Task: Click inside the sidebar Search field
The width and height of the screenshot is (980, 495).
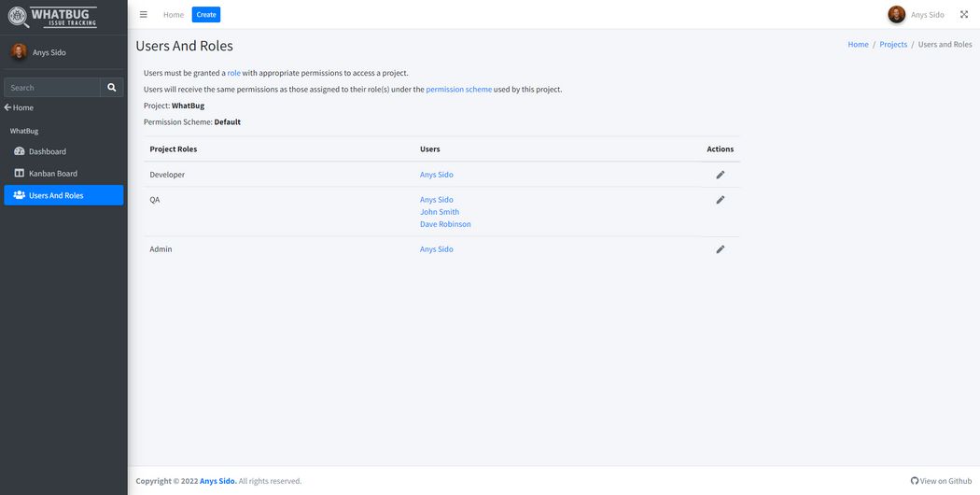Action: [52, 87]
